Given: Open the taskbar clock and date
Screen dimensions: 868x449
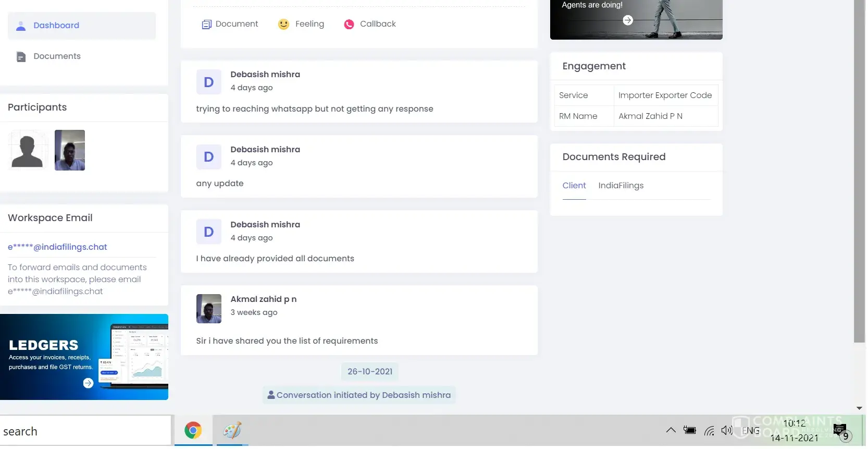Looking at the screenshot, I should coord(795,431).
